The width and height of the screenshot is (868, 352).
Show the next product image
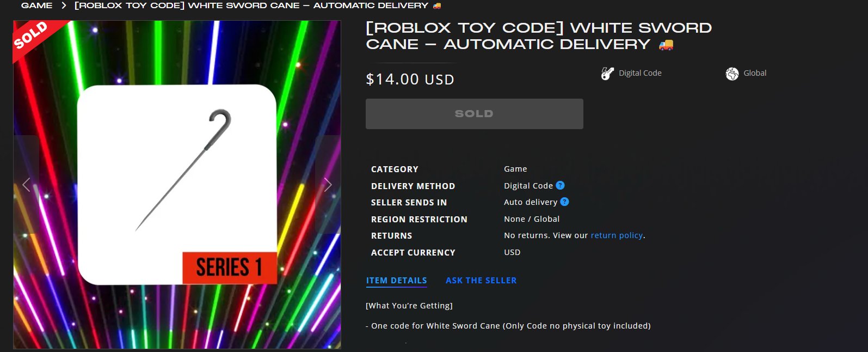tap(328, 185)
